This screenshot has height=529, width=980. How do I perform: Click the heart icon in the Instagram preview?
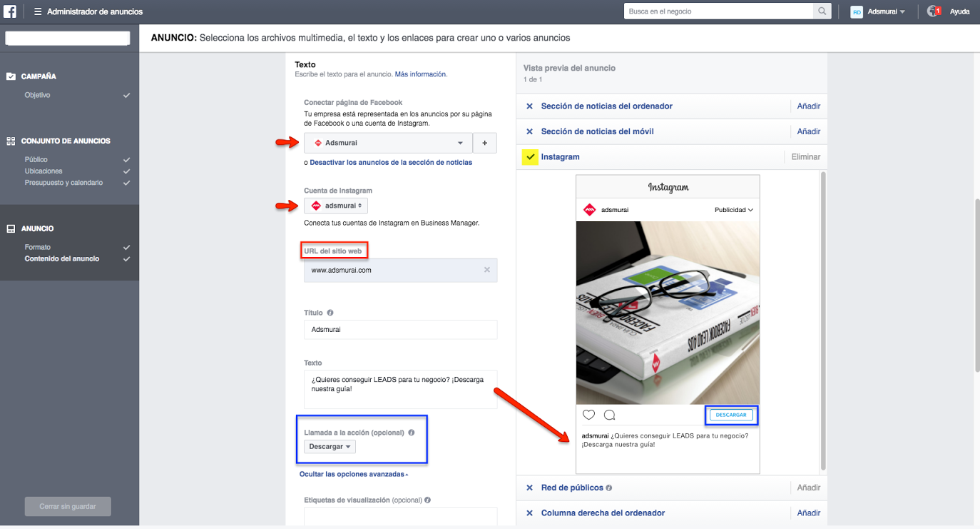point(588,414)
